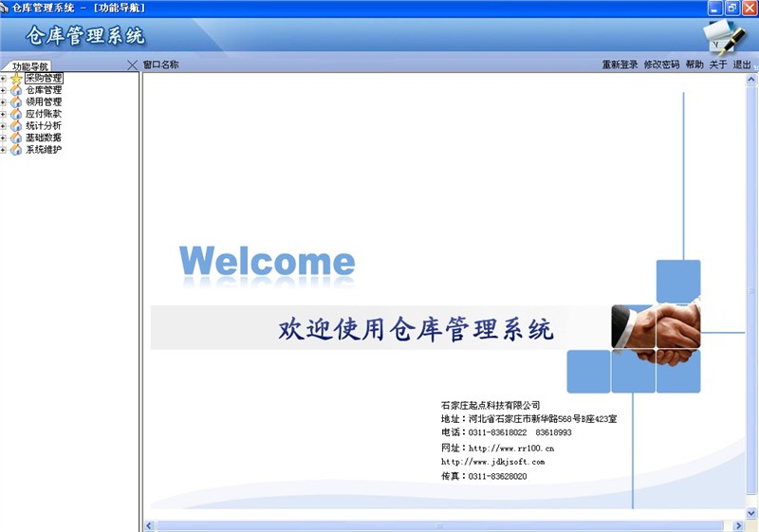Select 系统维护 in the navigation tree
Screen dimensions: 759x532
click(x=44, y=150)
